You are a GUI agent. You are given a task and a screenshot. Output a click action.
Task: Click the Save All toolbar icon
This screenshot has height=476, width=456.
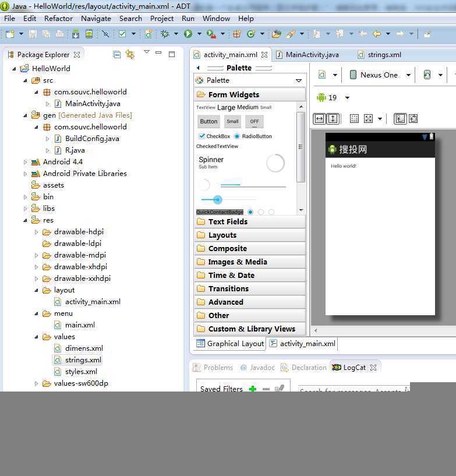point(47,34)
